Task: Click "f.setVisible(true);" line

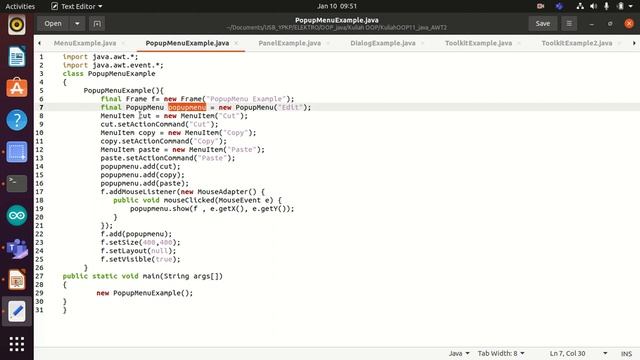Action: click(x=140, y=259)
